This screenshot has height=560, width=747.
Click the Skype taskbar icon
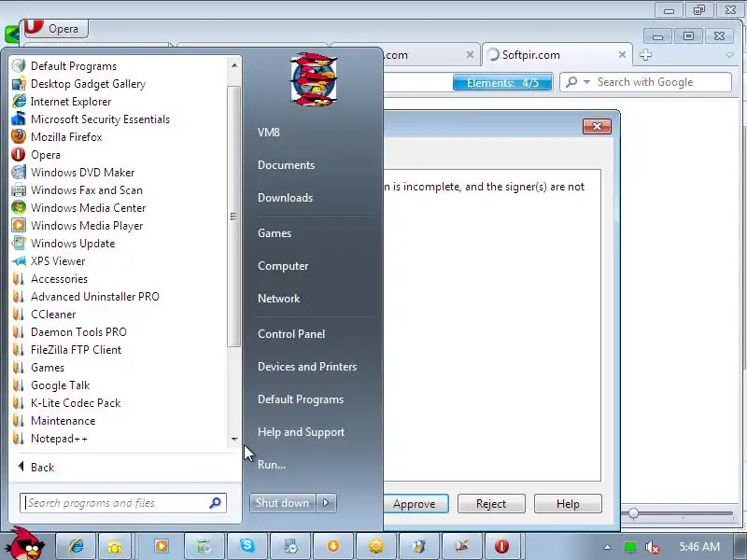[247, 546]
